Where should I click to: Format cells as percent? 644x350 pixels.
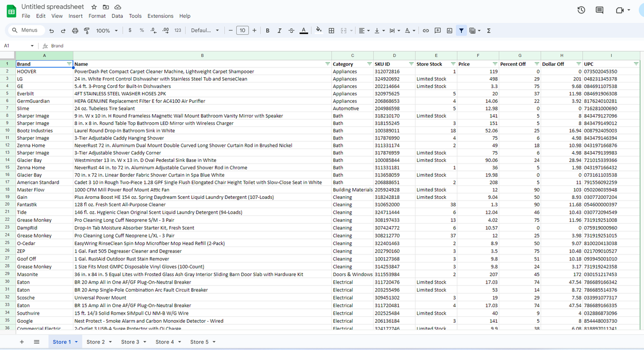click(x=142, y=31)
